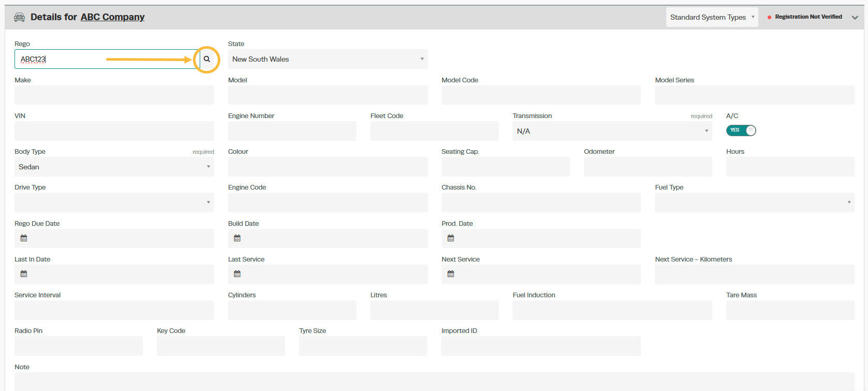
Task: Click the Imported ID input field
Action: pyautogui.click(x=541, y=346)
